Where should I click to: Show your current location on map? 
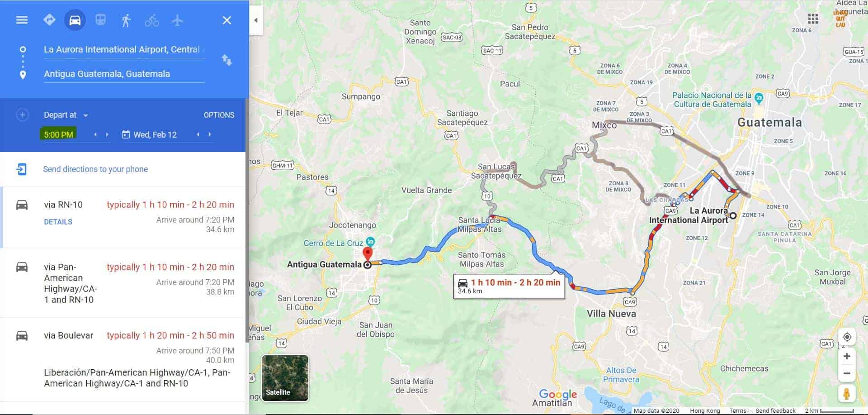pyautogui.click(x=847, y=337)
